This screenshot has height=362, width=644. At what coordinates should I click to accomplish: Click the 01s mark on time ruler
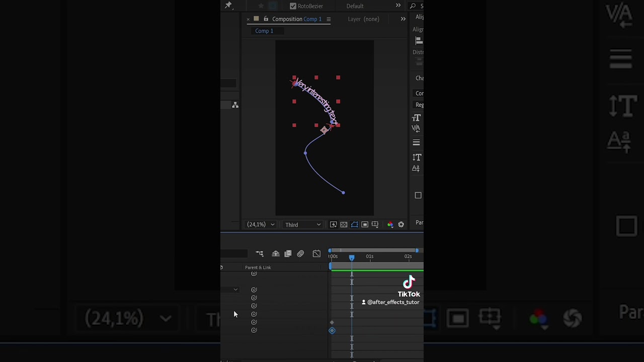click(370, 256)
